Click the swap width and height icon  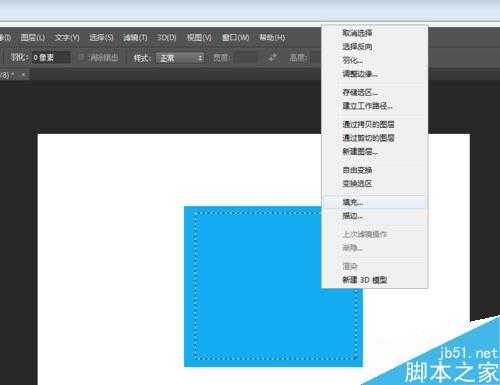pyautogui.click(x=272, y=58)
